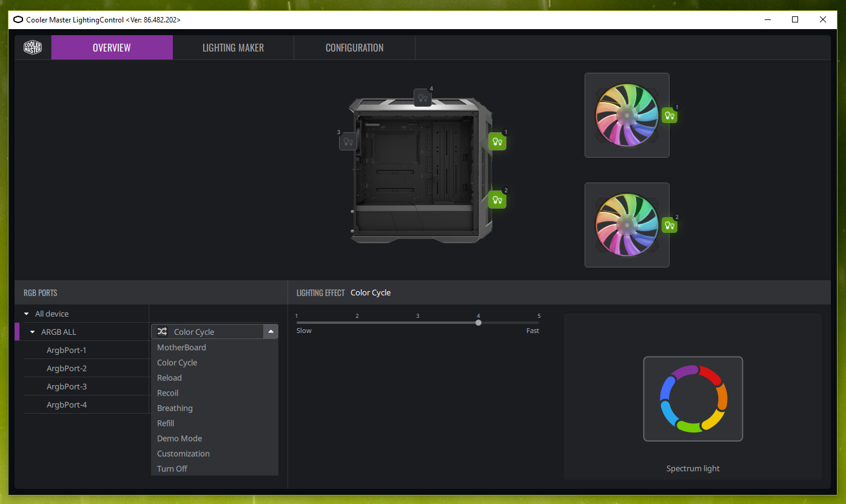846x504 pixels.
Task: Toggle green bulb icon 2 on case
Action: [497, 200]
